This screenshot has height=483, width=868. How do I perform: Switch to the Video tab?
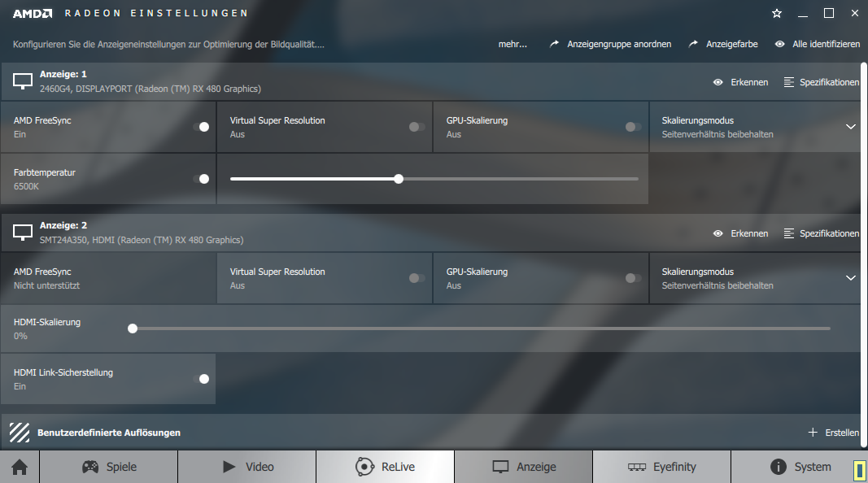(246, 467)
